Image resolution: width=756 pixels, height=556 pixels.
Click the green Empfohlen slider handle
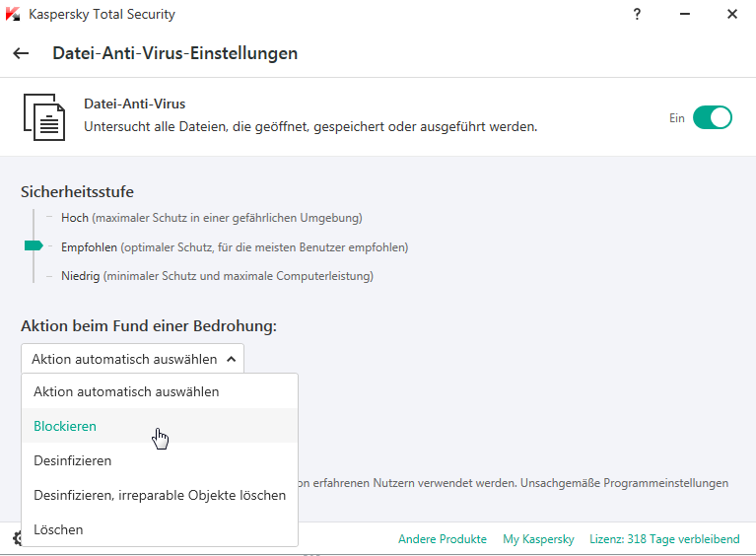pyautogui.click(x=34, y=245)
